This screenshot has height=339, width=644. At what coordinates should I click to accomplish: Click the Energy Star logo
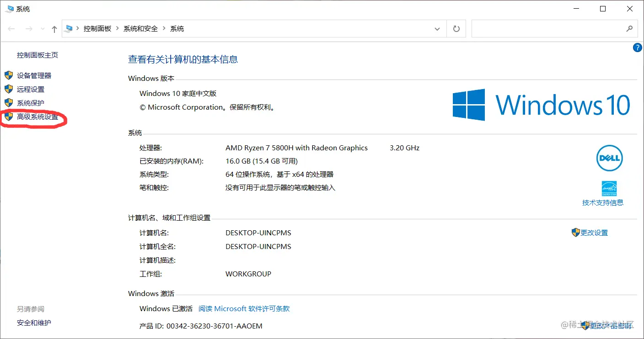tap(608, 188)
